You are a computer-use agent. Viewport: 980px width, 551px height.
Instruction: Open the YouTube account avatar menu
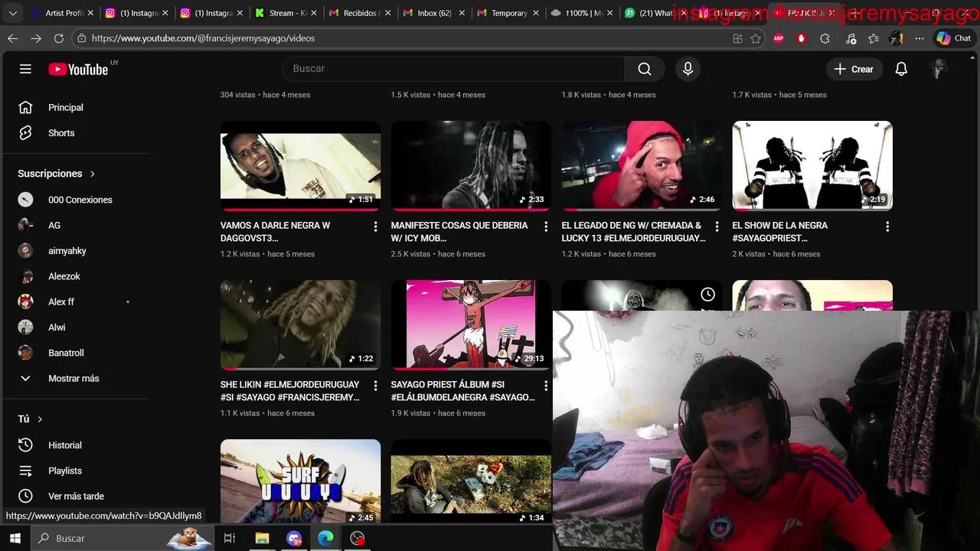[x=939, y=69]
